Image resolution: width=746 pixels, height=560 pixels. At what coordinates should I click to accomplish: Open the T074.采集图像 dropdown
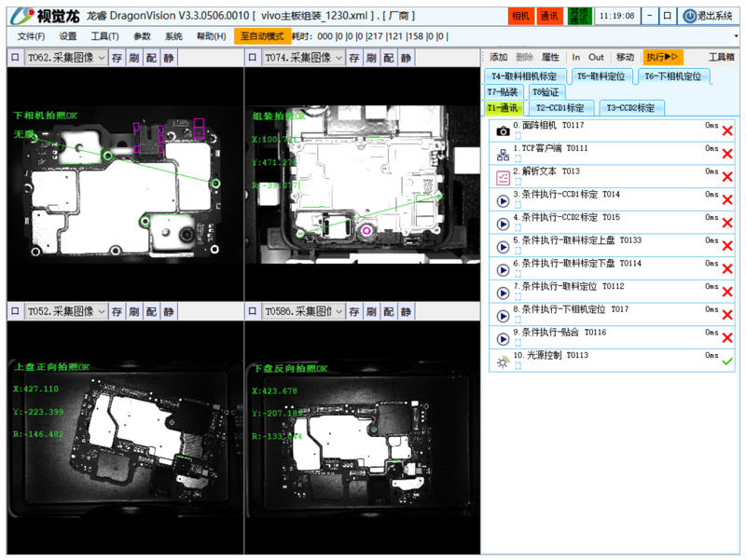pyautogui.click(x=338, y=58)
